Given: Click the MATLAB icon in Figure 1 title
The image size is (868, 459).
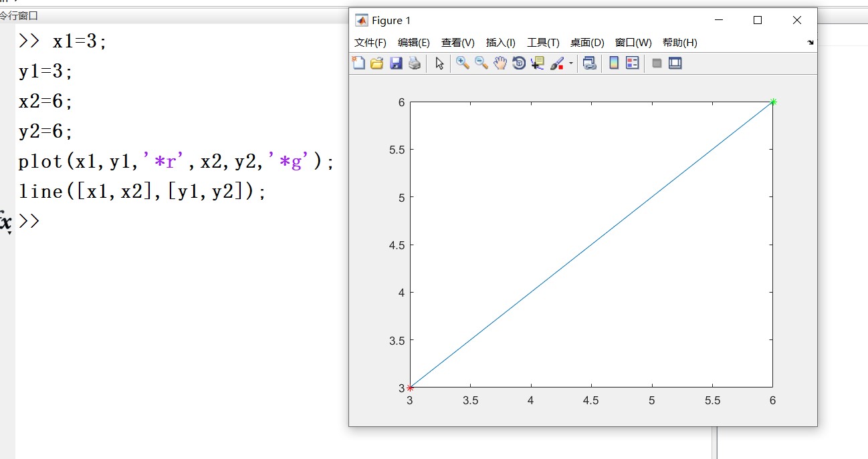Looking at the screenshot, I should click(361, 21).
